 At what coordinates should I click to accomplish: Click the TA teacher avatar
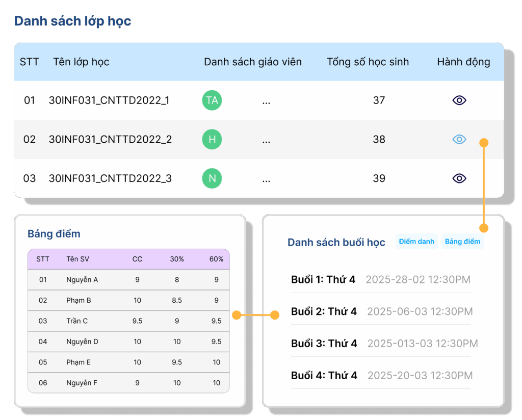pyautogui.click(x=212, y=100)
